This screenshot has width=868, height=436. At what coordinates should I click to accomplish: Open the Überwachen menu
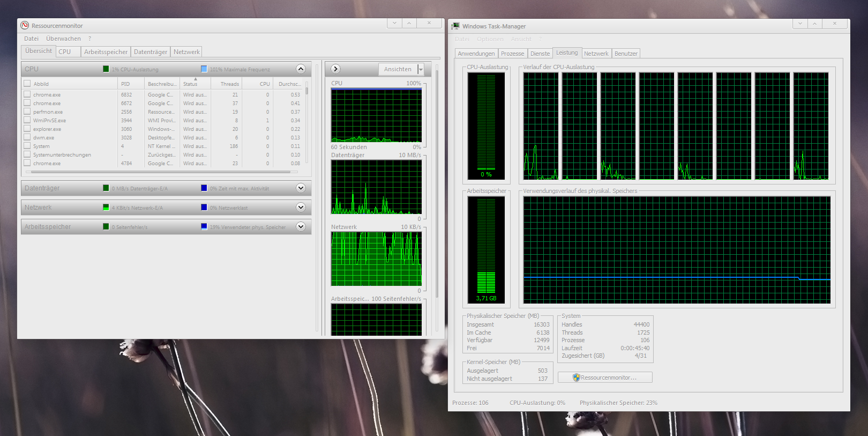coord(63,39)
